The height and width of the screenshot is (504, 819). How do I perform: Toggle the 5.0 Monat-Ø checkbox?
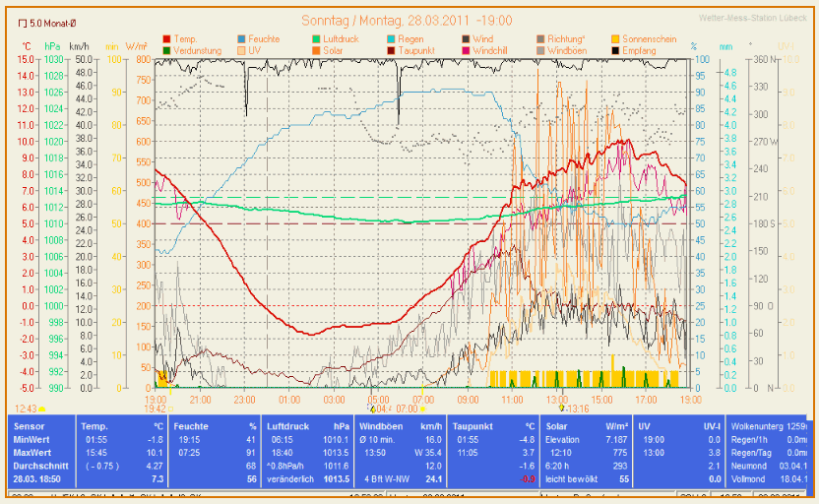click(24, 22)
